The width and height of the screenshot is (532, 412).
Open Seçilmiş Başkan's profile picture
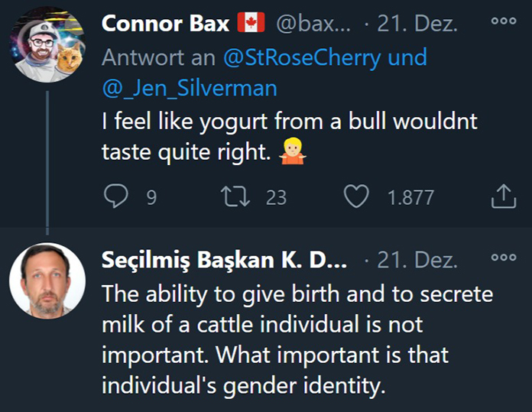point(47,281)
